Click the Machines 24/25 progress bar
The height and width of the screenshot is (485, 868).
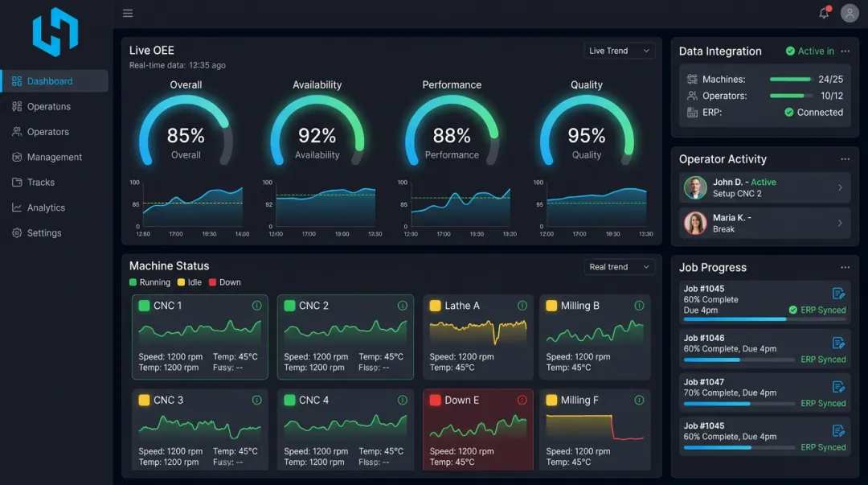[x=791, y=80]
